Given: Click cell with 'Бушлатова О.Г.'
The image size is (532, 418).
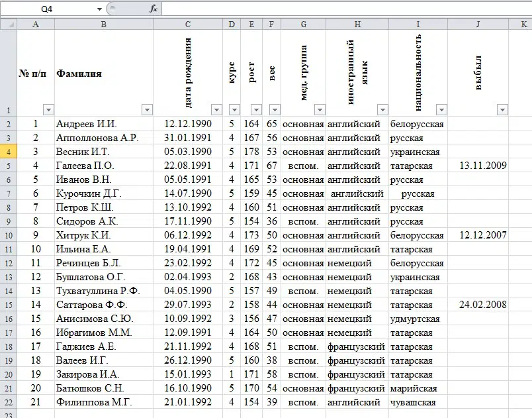Looking at the screenshot, I should point(104,277).
